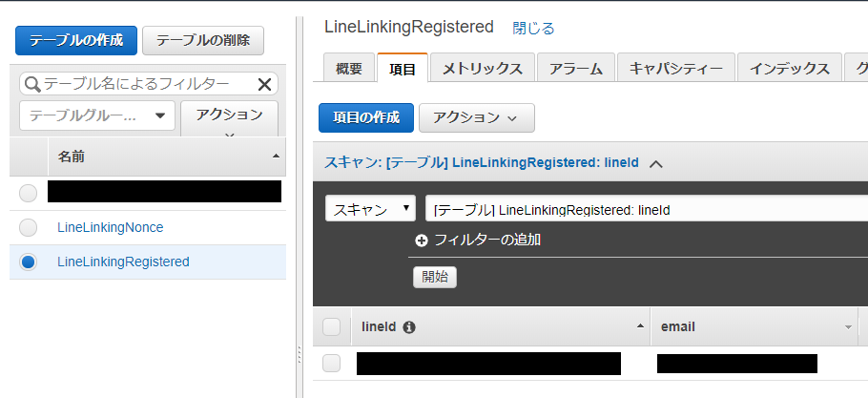Click the search magnifier icon in table filter
This screenshot has height=398, width=868.
click(x=33, y=84)
